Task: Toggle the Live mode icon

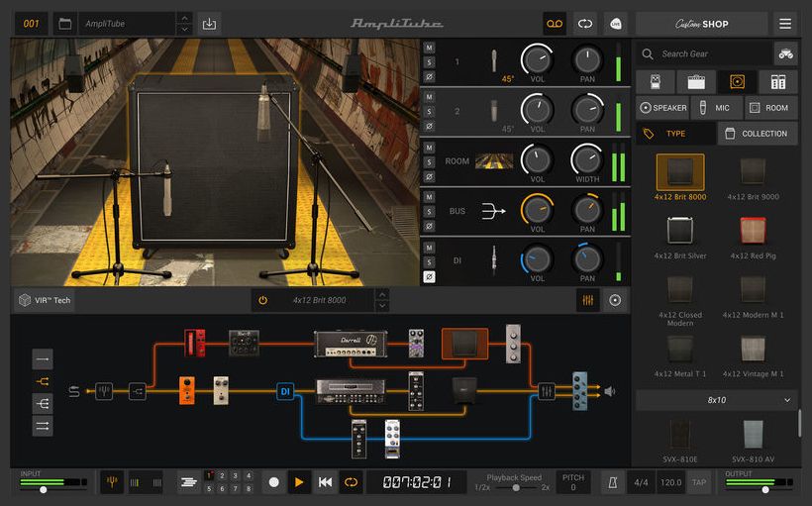Action: [x=616, y=24]
